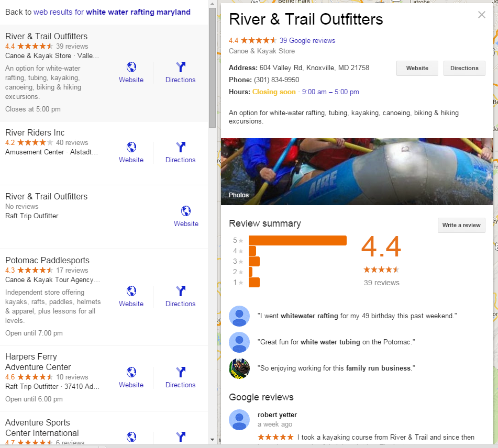
Task: Click the Website icon for Adventure Sports Center International
Action: (131, 436)
